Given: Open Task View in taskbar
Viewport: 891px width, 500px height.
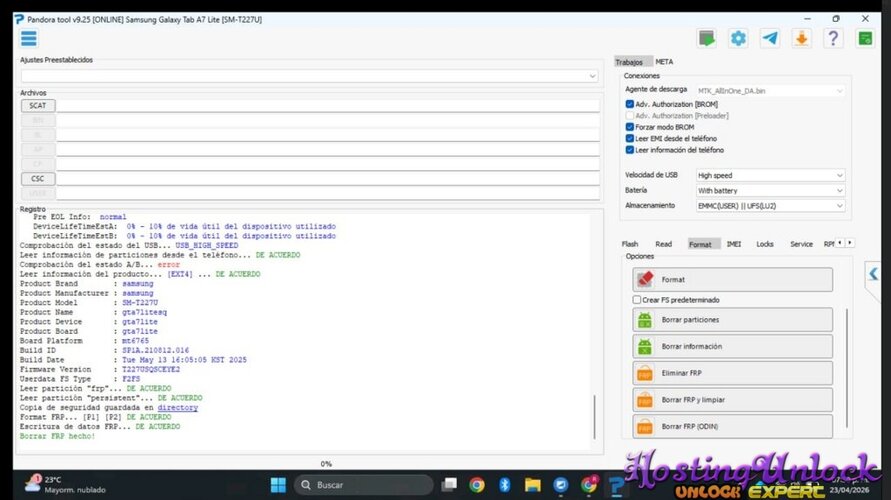Looking at the screenshot, I should coord(449,485).
